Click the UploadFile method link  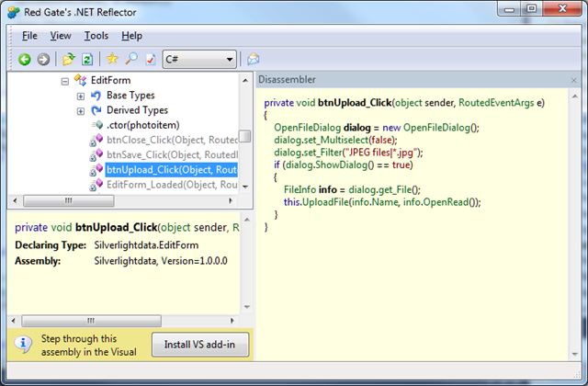click(x=325, y=202)
